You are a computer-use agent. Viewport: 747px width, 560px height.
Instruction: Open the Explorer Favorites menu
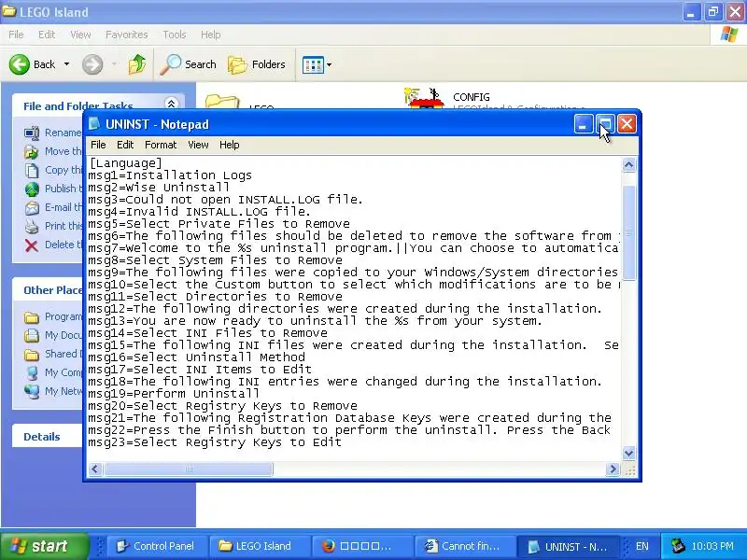pos(127,35)
